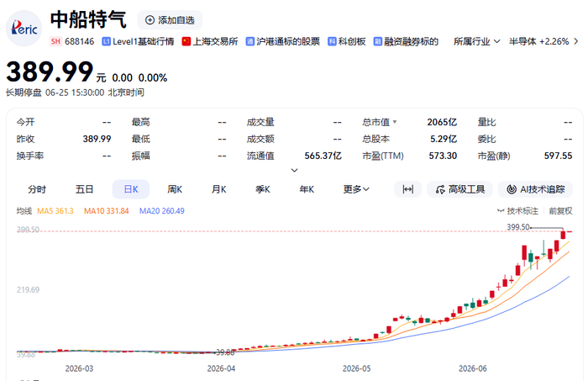Open 半导体 +2.26% industry link
The image size is (588, 381).
(x=539, y=41)
